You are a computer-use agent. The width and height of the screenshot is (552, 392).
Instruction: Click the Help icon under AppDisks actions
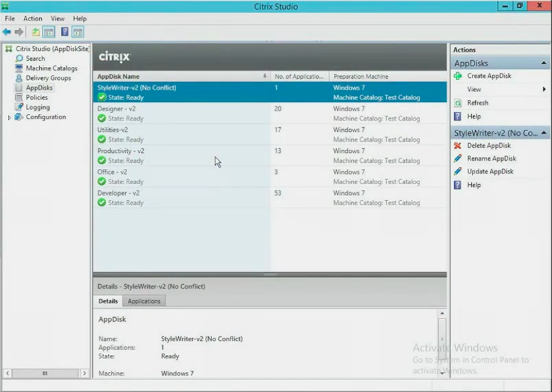[x=458, y=117]
